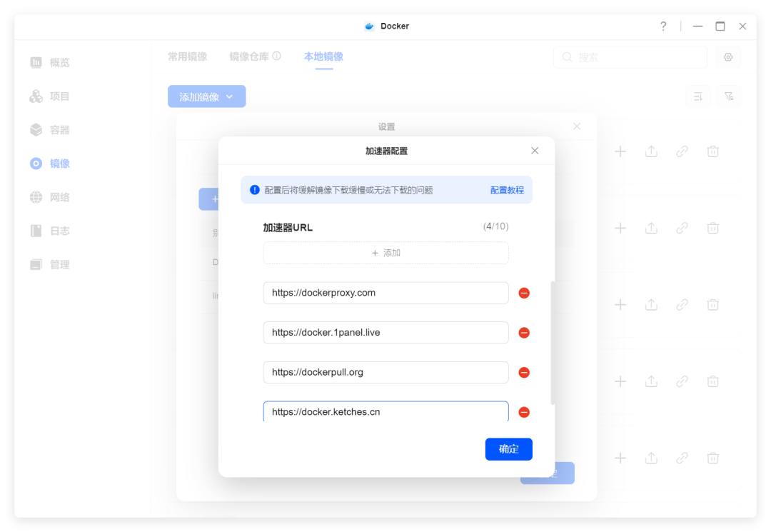Remove the dockerproxy.com accelerator URL
The image size is (771, 532).
[x=524, y=293]
